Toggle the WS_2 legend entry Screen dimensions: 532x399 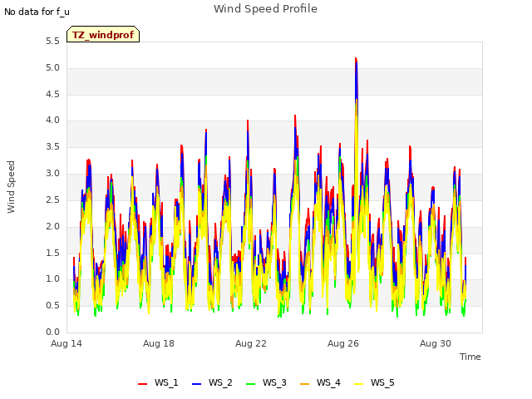tap(212, 382)
